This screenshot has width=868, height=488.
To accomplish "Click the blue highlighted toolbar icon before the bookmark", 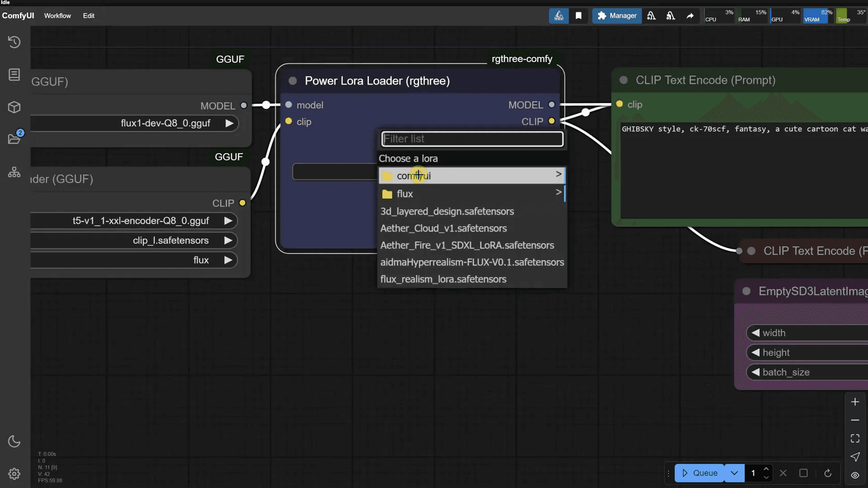I will point(559,16).
